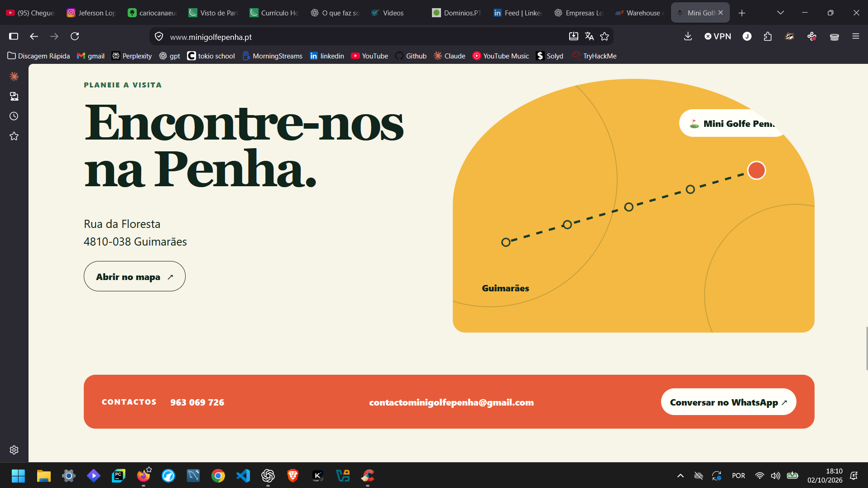Open the tab list dropdown chevron

click(780, 13)
